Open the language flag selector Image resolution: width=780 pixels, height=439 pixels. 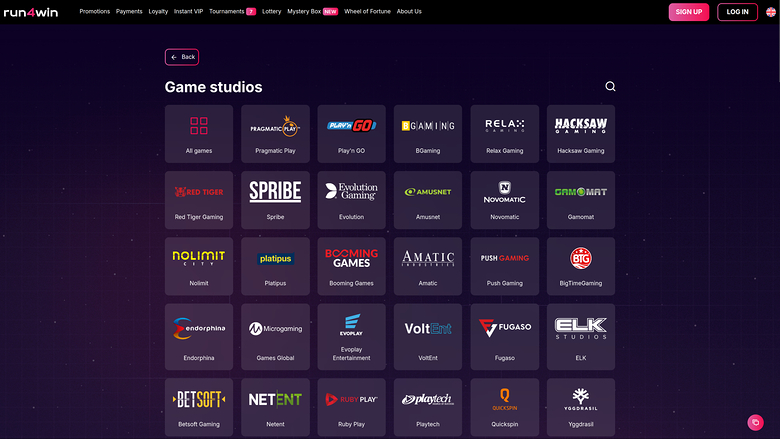pyautogui.click(x=771, y=12)
